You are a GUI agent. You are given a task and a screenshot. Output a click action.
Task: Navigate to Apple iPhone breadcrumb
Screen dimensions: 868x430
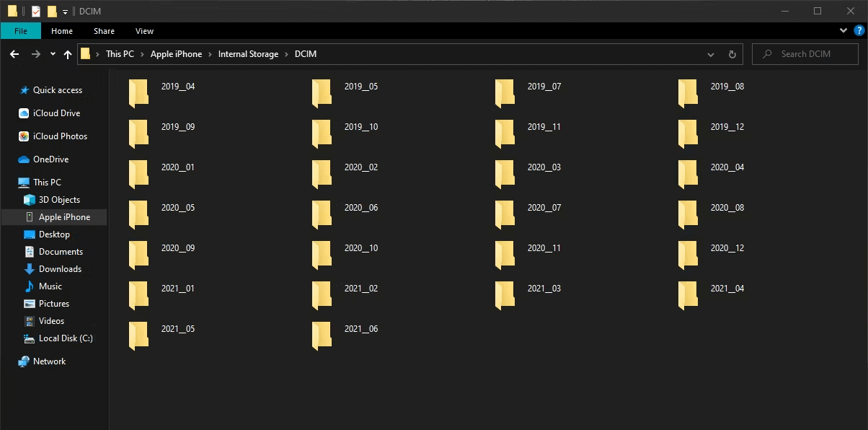click(176, 54)
